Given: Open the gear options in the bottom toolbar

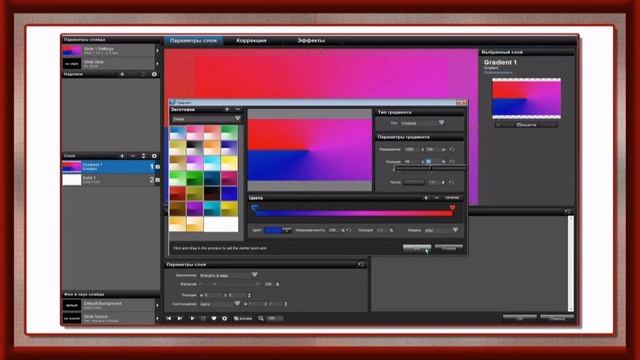Looking at the screenshot, I should (224, 318).
